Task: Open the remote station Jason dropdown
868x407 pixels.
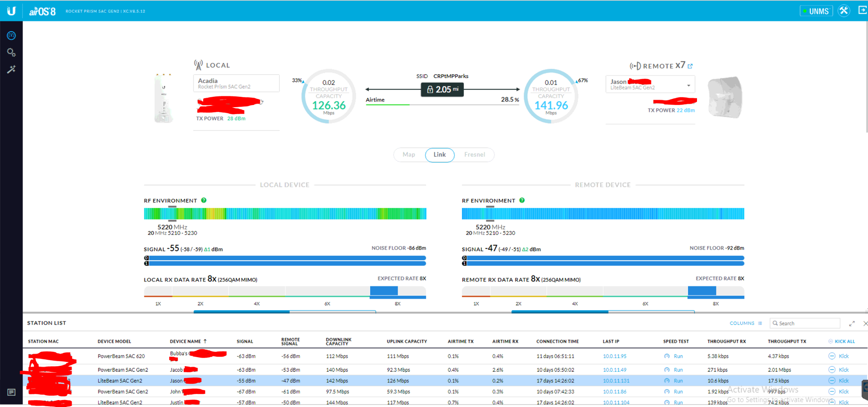Action: tap(688, 85)
